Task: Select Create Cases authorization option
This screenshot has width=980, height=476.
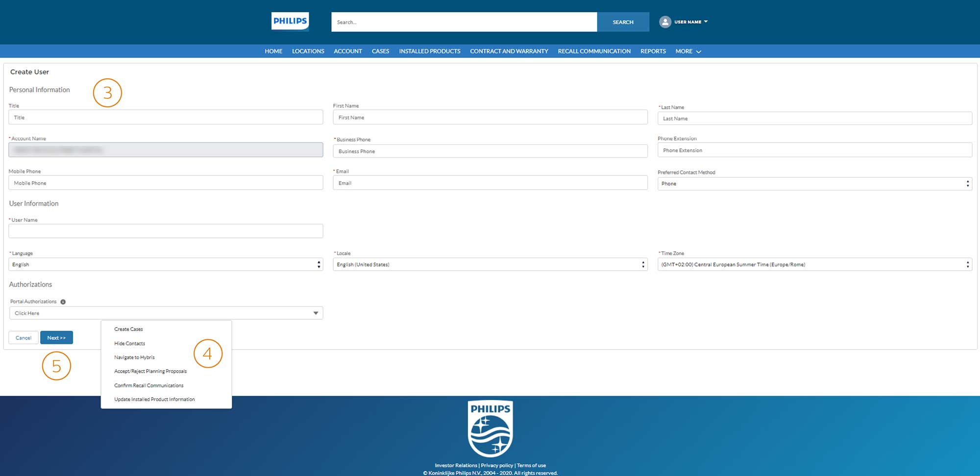Action: tap(128, 330)
